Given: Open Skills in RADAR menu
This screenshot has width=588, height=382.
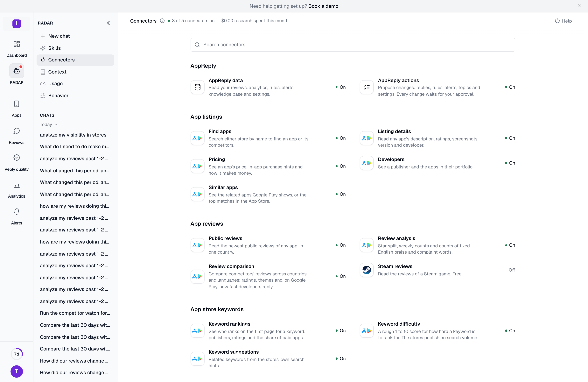Looking at the screenshot, I should pyautogui.click(x=75, y=48).
